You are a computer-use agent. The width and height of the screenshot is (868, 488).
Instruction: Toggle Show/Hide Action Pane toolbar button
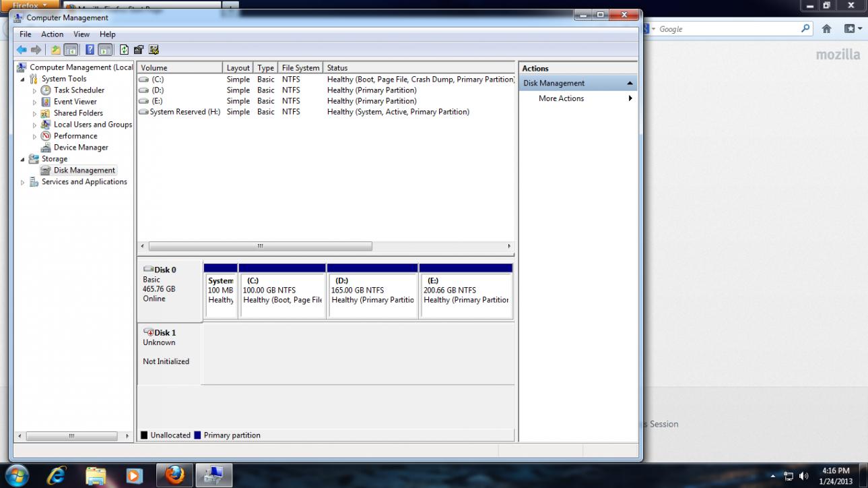106,50
